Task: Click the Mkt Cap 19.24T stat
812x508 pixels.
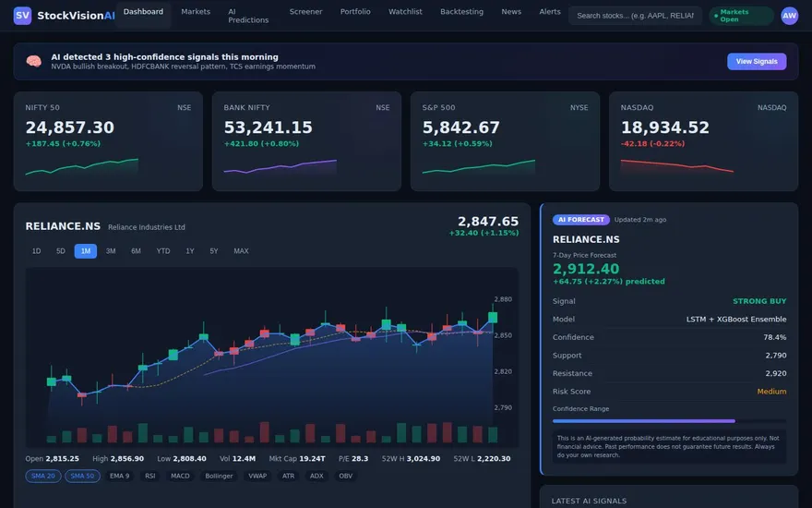Action: coord(297,459)
